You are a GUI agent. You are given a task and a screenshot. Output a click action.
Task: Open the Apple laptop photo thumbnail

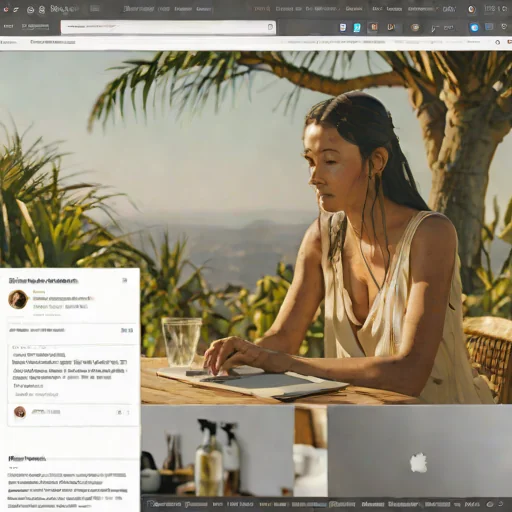420,451
